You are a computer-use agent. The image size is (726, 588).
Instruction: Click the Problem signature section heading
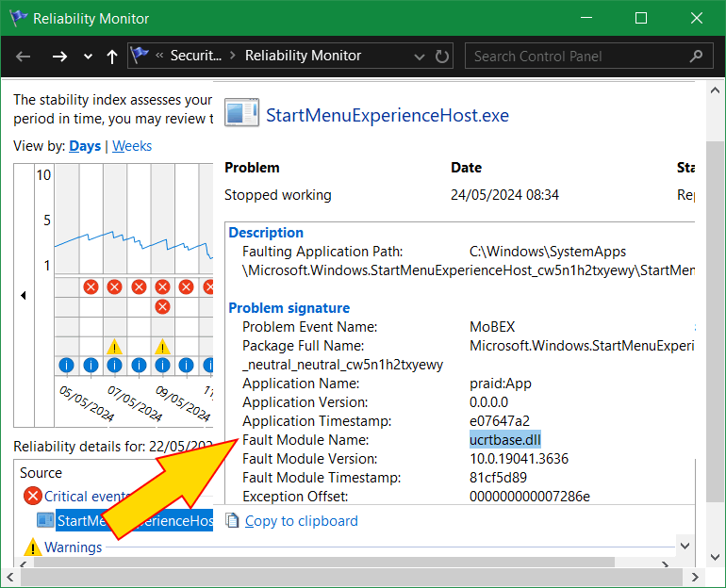point(289,307)
